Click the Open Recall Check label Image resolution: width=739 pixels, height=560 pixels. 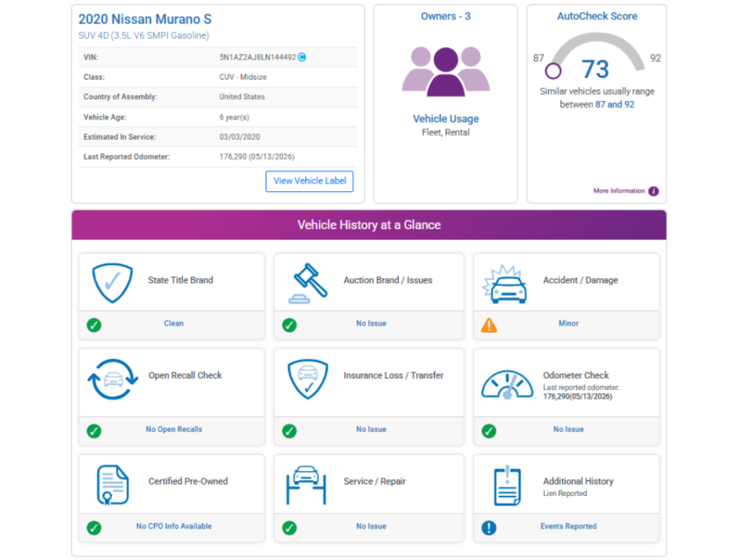tap(185, 376)
